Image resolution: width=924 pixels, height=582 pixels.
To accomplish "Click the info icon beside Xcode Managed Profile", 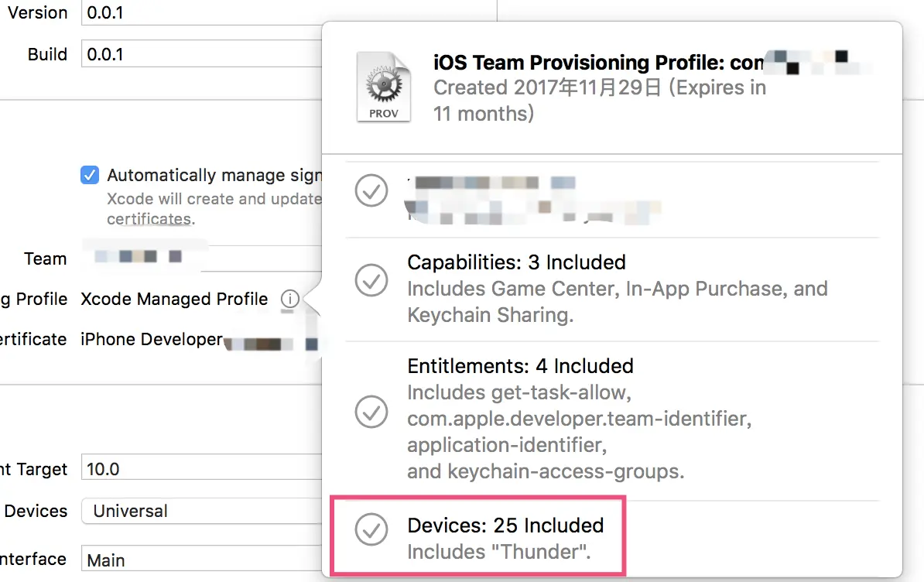I will (x=289, y=299).
